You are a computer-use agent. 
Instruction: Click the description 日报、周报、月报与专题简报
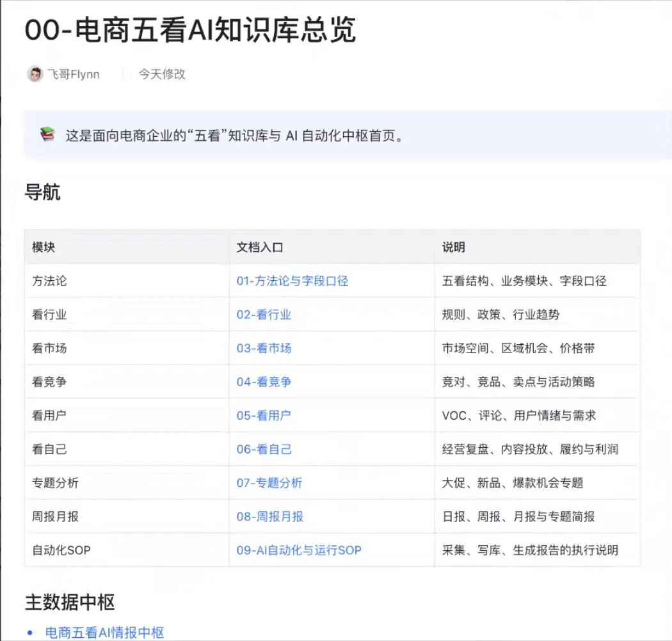click(518, 517)
